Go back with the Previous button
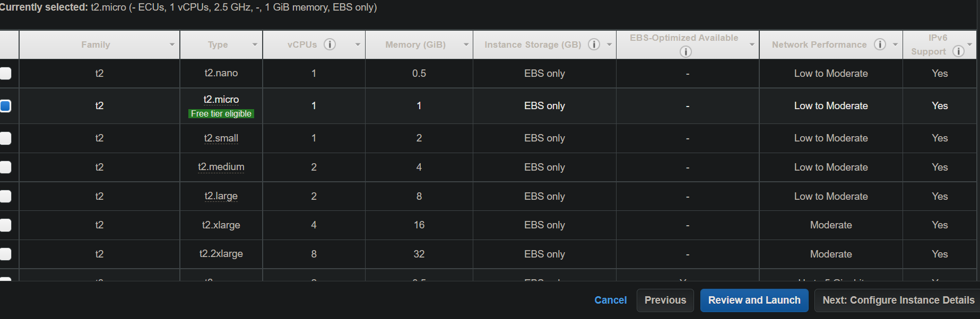The width and height of the screenshot is (980, 319). tap(665, 300)
